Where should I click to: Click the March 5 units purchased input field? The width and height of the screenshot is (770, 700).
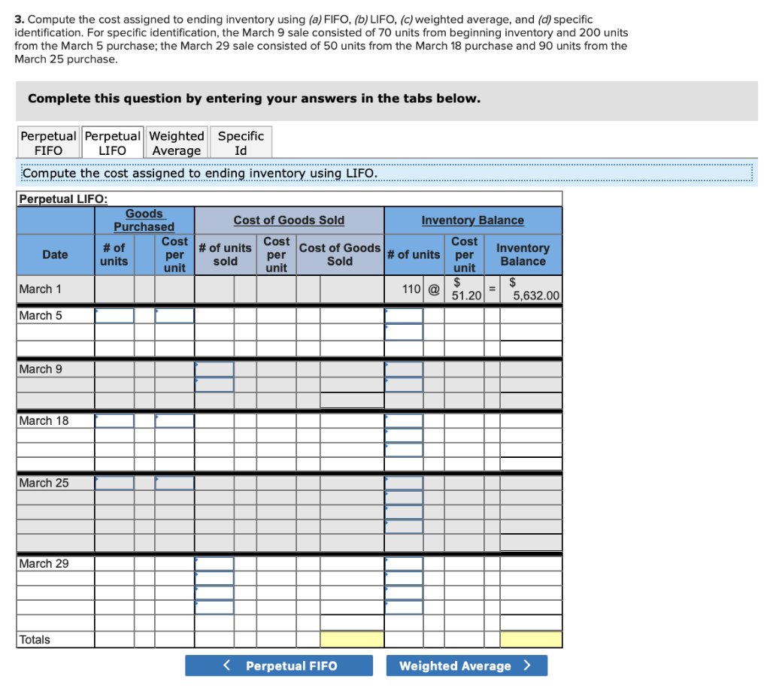[114, 315]
